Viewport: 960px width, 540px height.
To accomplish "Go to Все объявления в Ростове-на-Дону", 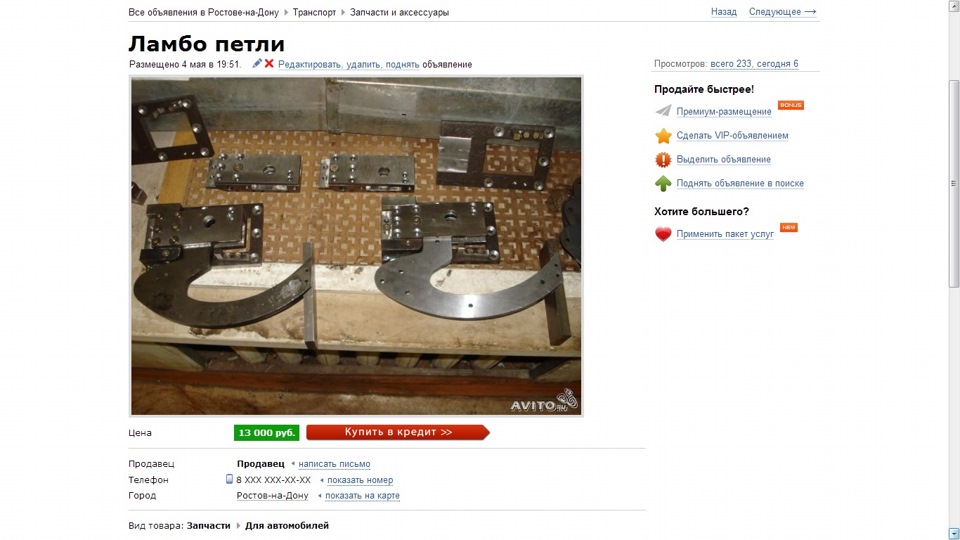I will pos(203,12).
